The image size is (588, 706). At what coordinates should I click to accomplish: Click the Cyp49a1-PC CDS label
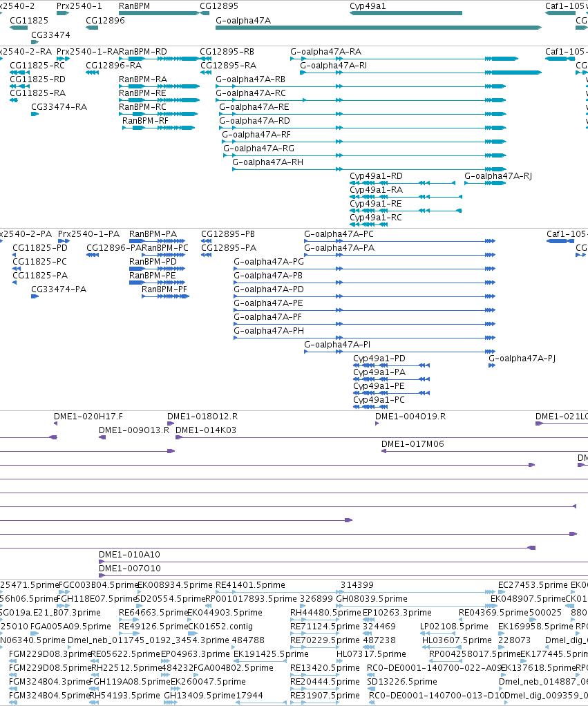click(379, 400)
